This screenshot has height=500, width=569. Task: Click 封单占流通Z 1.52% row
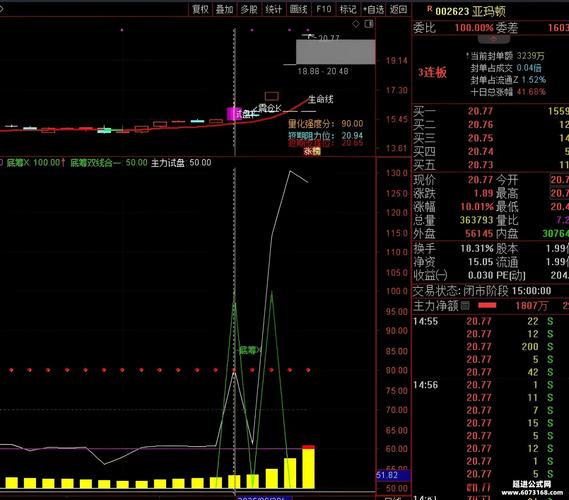[x=508, y=79]
